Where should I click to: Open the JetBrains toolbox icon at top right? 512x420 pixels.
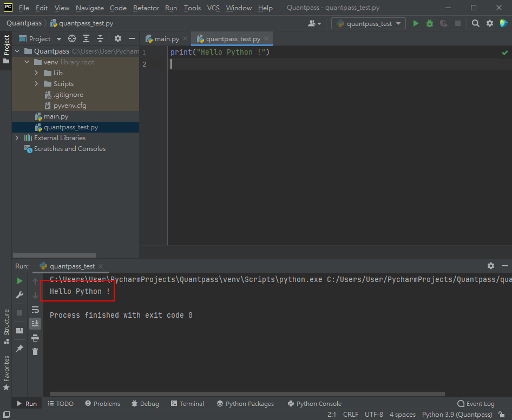tap(503, 23)
